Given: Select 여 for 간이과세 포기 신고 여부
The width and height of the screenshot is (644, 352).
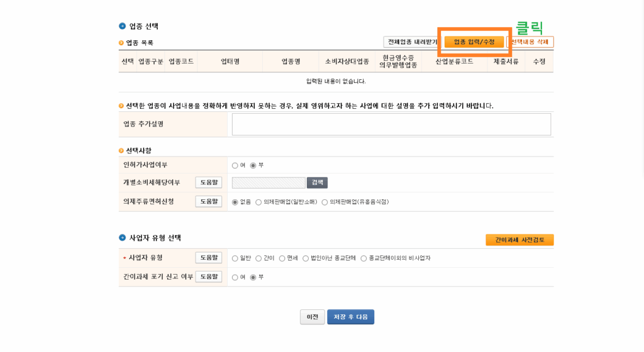Looking at the screenshot, I should pos(235,277).
